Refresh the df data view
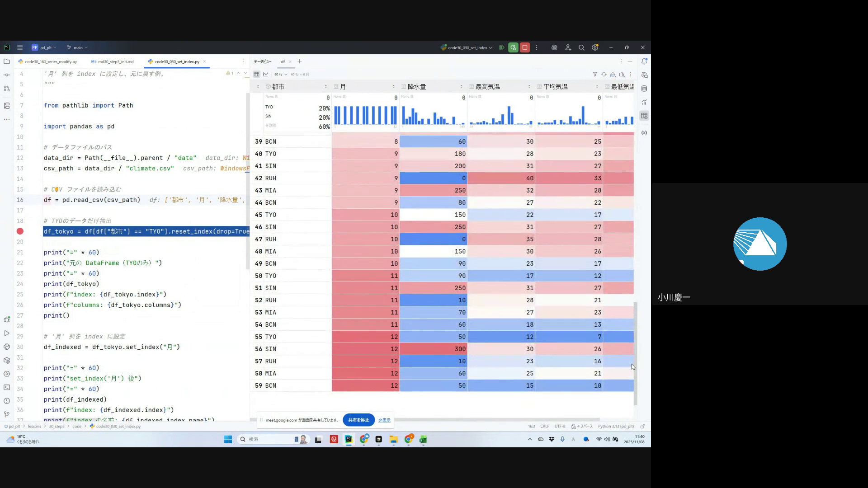 pos(604,74)
